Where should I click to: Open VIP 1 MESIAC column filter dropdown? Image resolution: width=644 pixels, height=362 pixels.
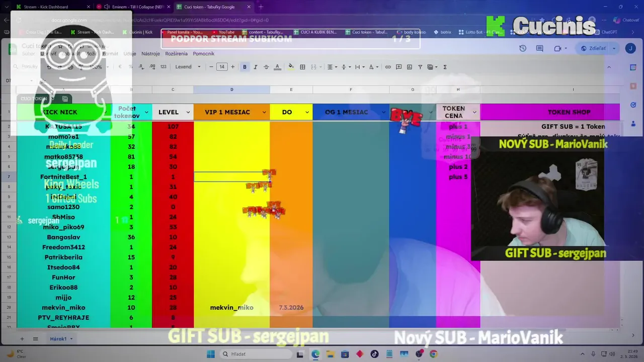click(265, 112)
